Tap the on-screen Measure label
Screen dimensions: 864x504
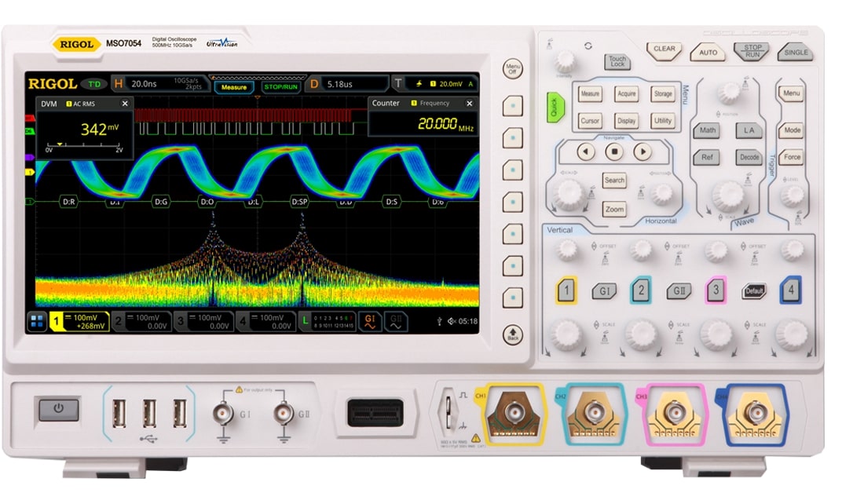tap(233, 87)
